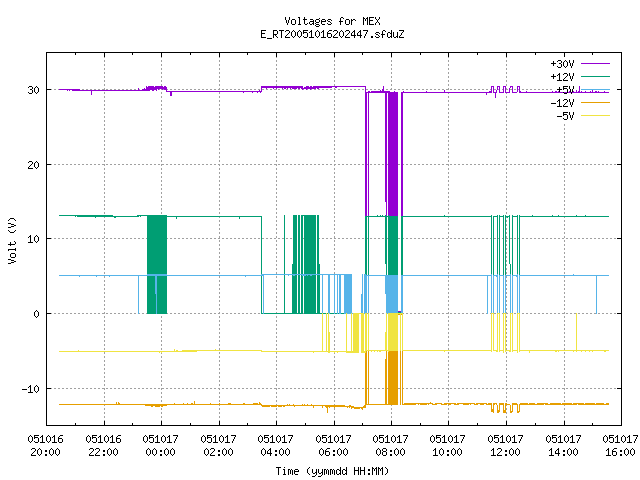Click the x-axis tick 051017 10:00
The height and width of the screenshot is (480, 640).
[x=448, y=445]
